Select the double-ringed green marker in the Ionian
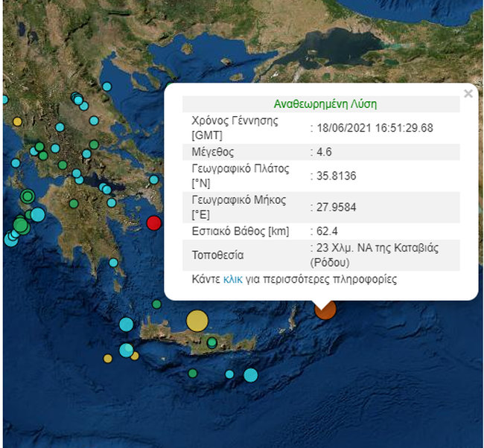Image resolution: width=484 pixels, height=448 pixels. pos(28,196)
